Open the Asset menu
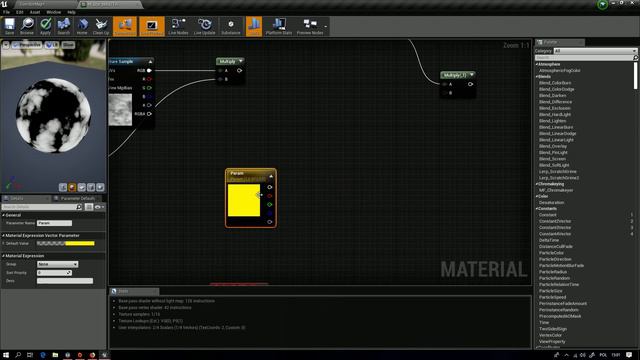The width and height of the screenshot is (640, 360). tap(35, 12)
